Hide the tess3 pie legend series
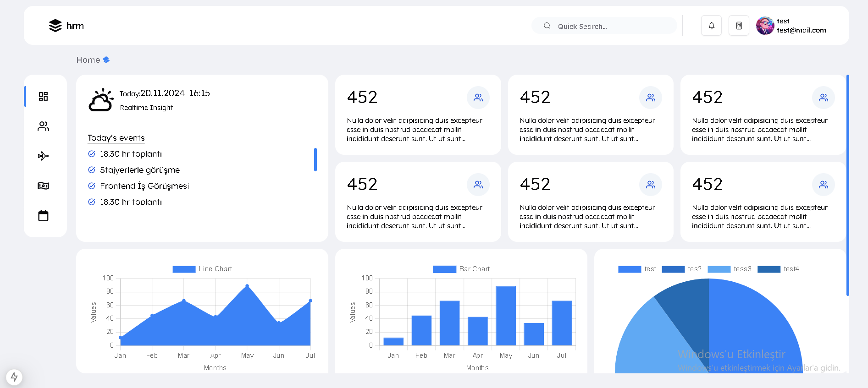This screenshot has width=868, height=388. coord(729,269)
